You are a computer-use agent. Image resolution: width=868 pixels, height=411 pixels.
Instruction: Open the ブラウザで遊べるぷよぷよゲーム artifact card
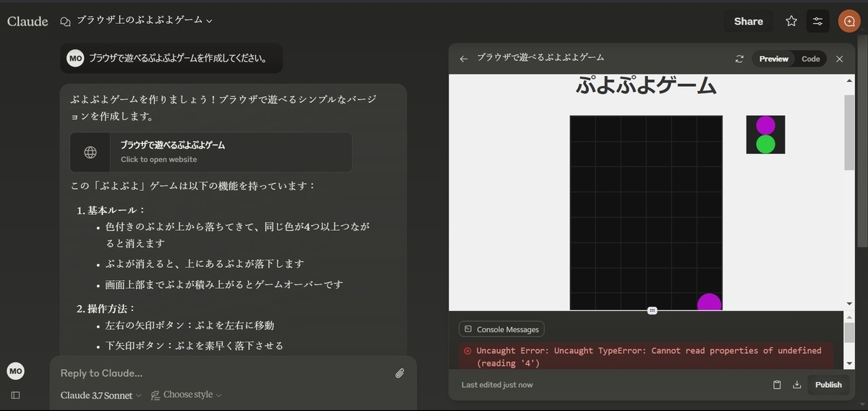(x=211, y=152)
